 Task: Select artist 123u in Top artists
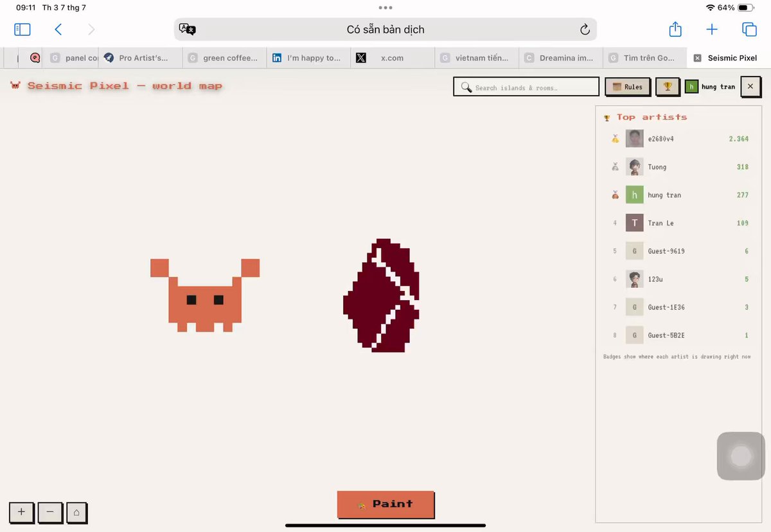[680, 279]
